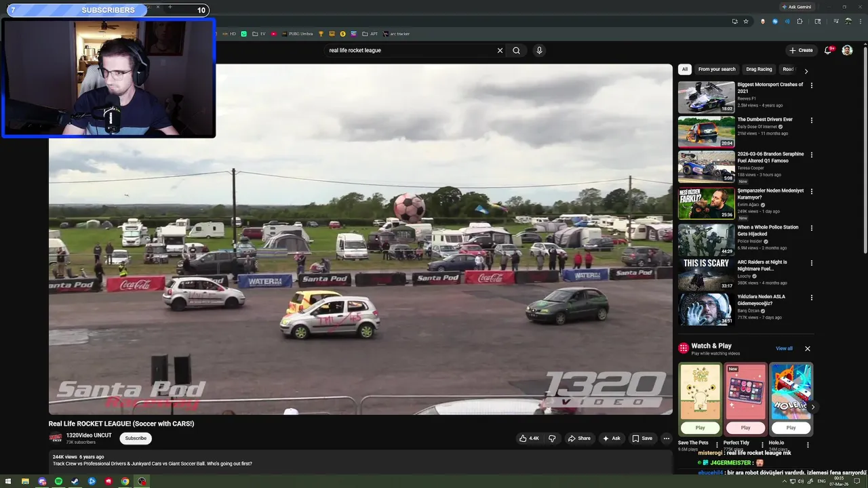Select the Drag Racing chip
868x488 pixels.
pyautogui.click(x=759, y=69)
